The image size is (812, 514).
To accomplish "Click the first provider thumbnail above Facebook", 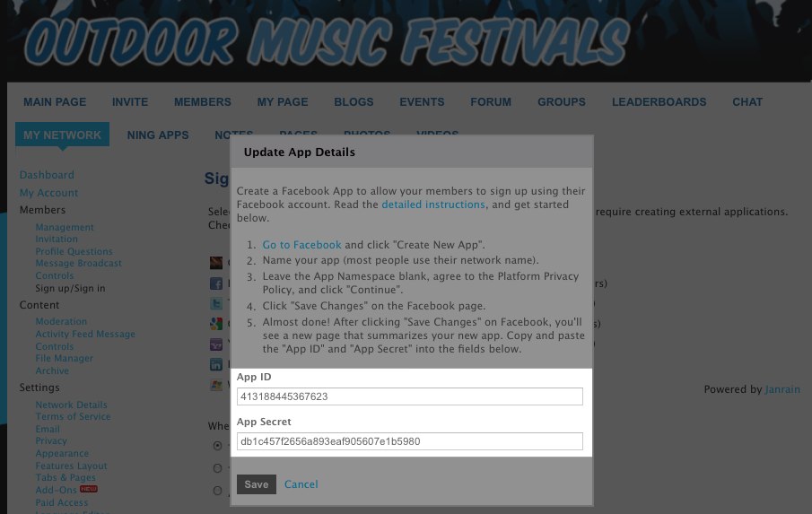I will 216,263.
